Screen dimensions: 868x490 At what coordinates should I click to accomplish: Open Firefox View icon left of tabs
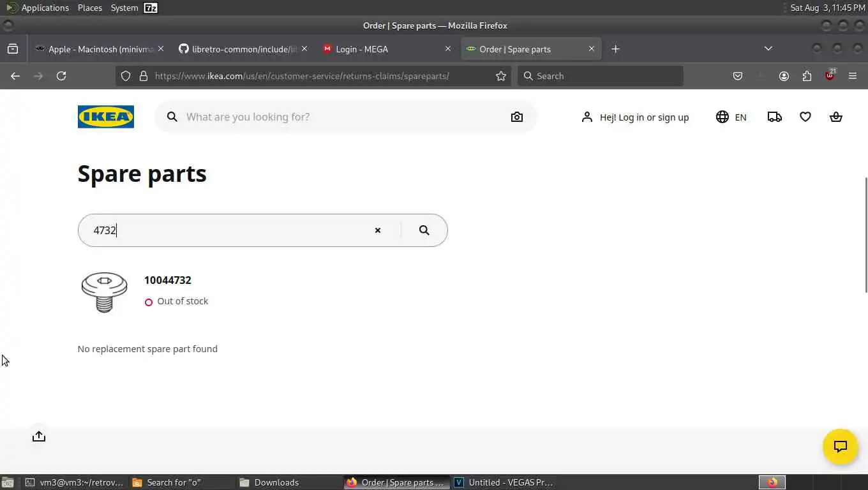pyautogui.click(x=12, y=48)
